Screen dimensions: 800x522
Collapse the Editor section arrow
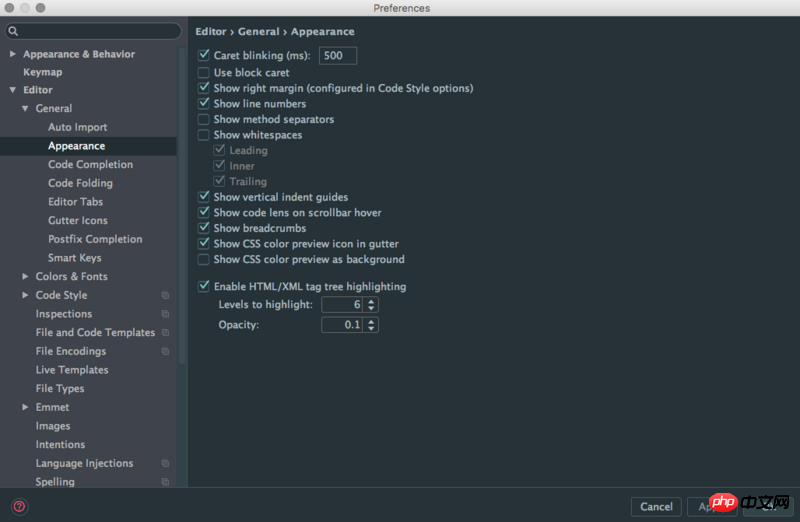click(x=13, y=90)
